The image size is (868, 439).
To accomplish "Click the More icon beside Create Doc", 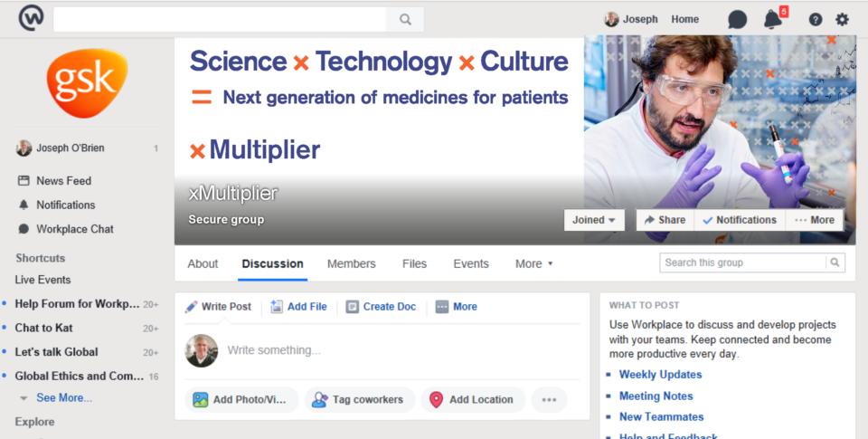I will [442, 307].
